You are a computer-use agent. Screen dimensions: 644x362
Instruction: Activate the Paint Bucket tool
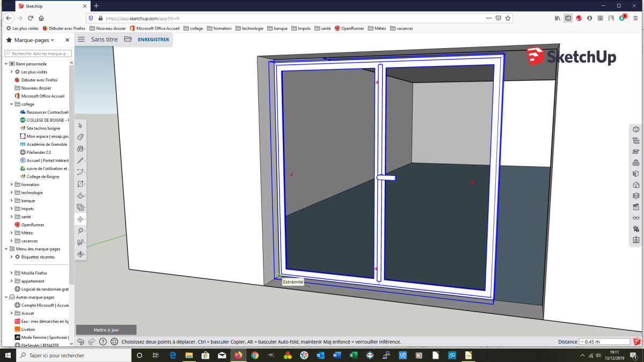(x=80, y=149)
